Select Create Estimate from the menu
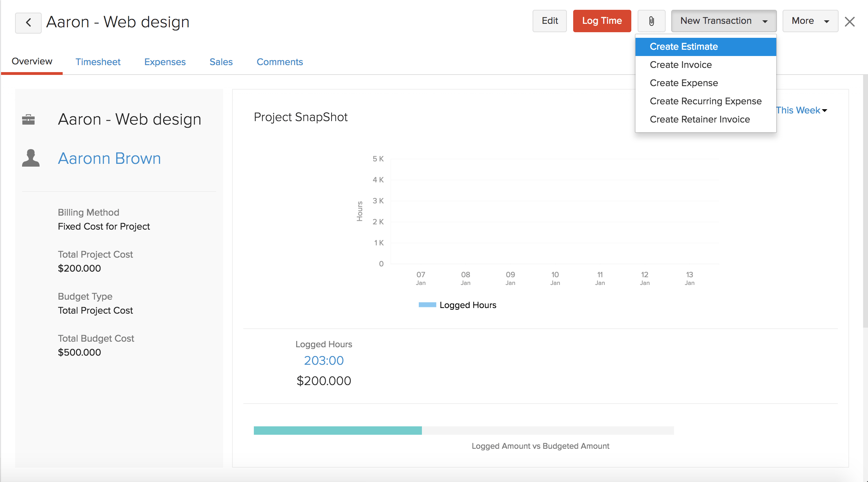868x482 pixels. [x=683, y=46]
